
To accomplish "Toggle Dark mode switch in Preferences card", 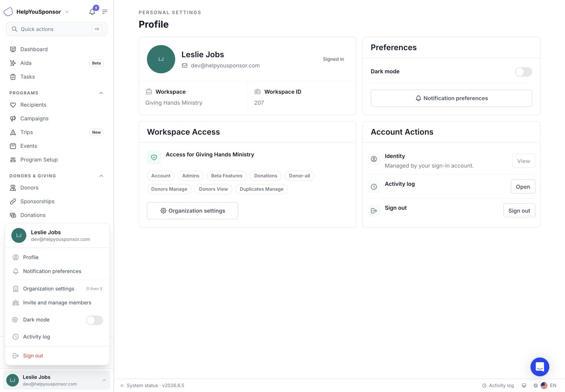I will (x=523, y=72).
